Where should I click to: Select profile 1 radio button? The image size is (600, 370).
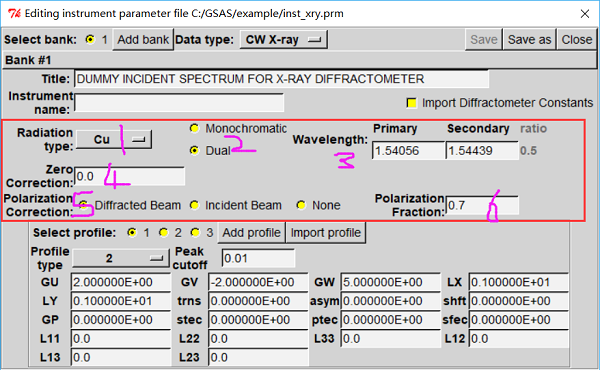[132, 233]
